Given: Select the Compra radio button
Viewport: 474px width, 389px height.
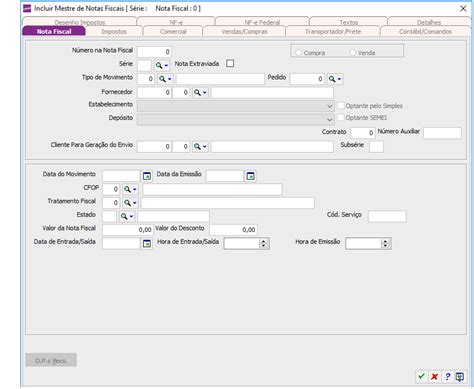Looking at the screenshot, I should coord(299,52).
